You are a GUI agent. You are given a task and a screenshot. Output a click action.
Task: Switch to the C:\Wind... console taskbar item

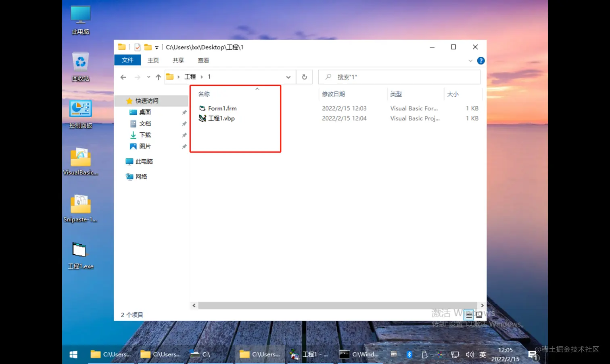pyautogui.click(x=359, y=354)
